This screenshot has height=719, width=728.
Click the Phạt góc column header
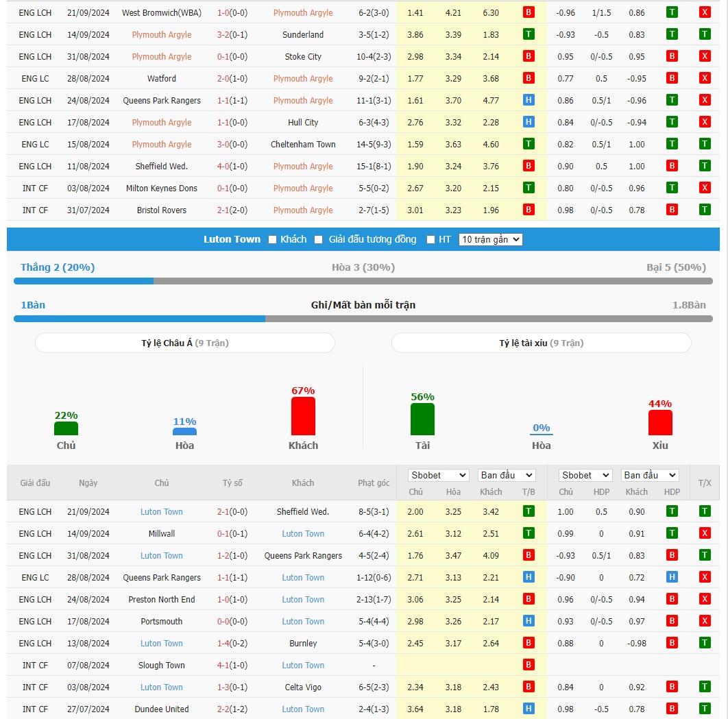tap(374, 483)
